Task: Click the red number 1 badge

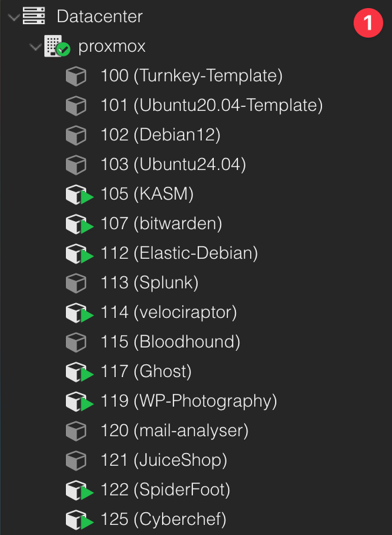Action: pyautogui.click(x=368, y=23)
